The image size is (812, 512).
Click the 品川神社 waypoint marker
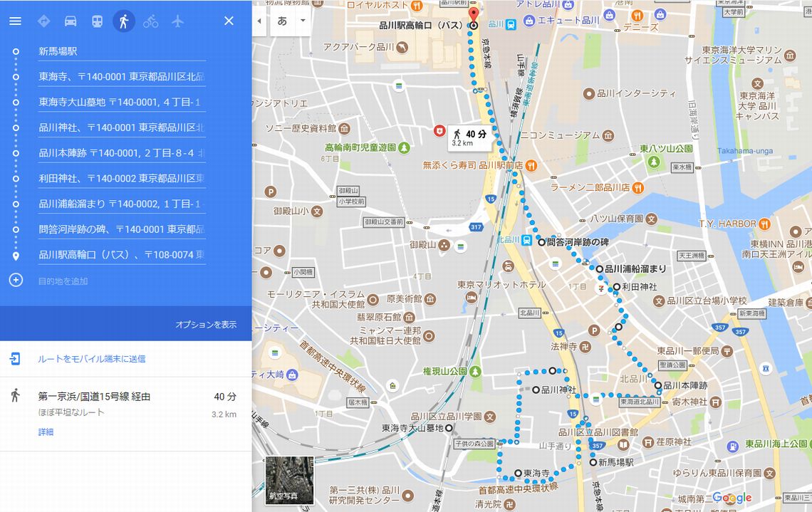(536, 390)
